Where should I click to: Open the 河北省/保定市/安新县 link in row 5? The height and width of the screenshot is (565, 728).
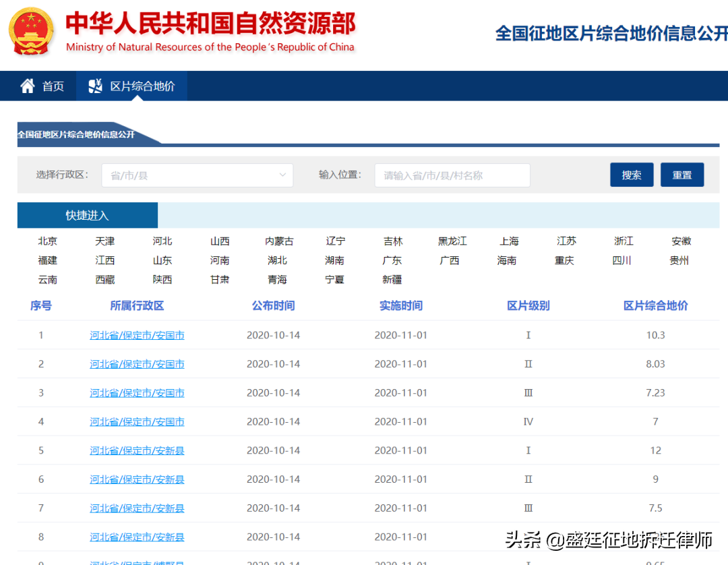click(x=137, y=450)
